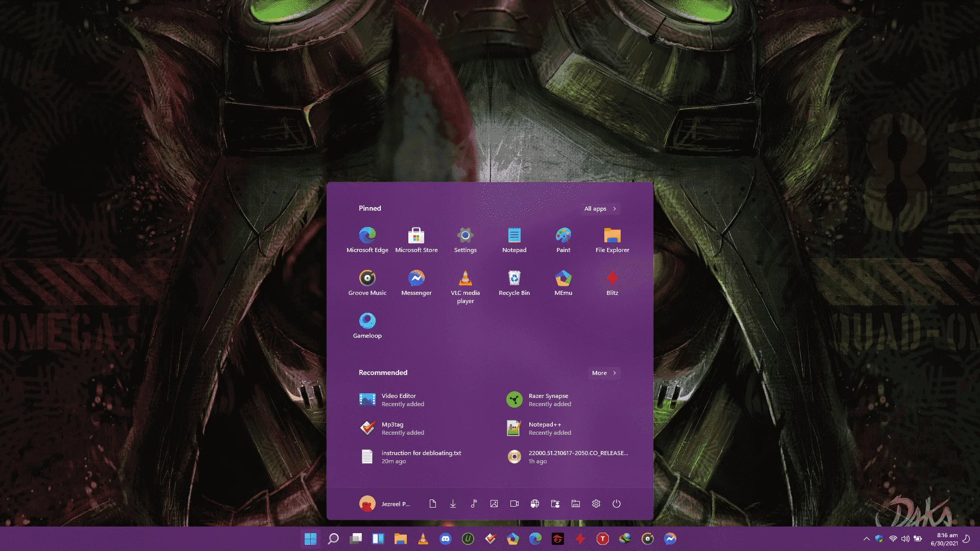This screenshot has width=980, height=551.
Task: Open the clock showing 8:16 am
Action: click(944, 539)
